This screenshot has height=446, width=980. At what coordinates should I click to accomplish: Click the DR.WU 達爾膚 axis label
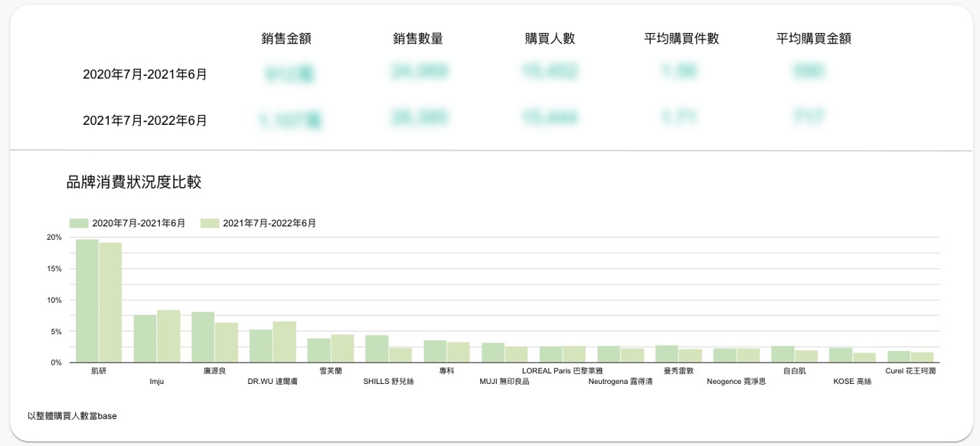coord(273,381)
